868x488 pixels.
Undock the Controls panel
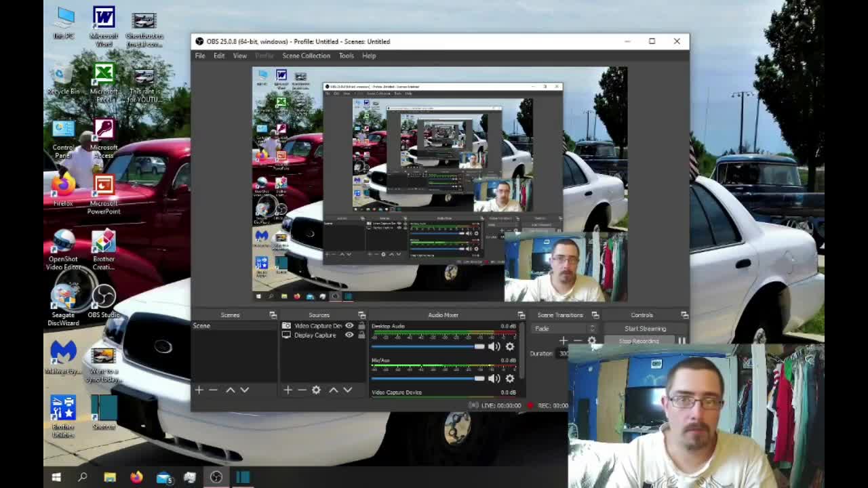point(684,315)
